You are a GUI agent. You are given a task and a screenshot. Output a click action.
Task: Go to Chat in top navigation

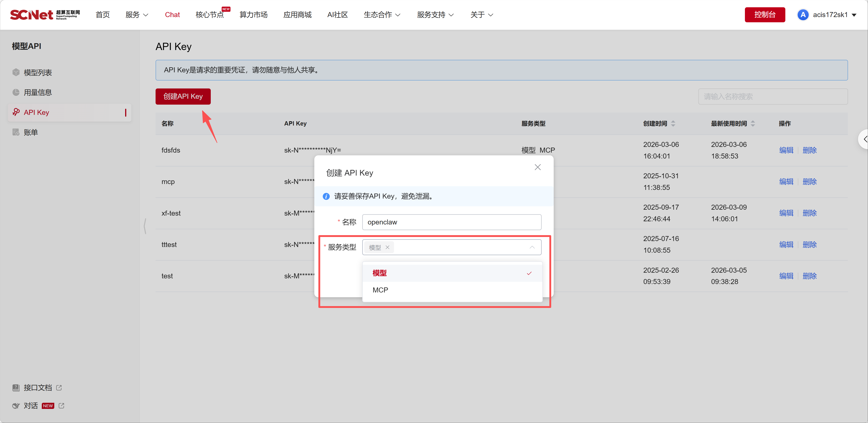172,15
